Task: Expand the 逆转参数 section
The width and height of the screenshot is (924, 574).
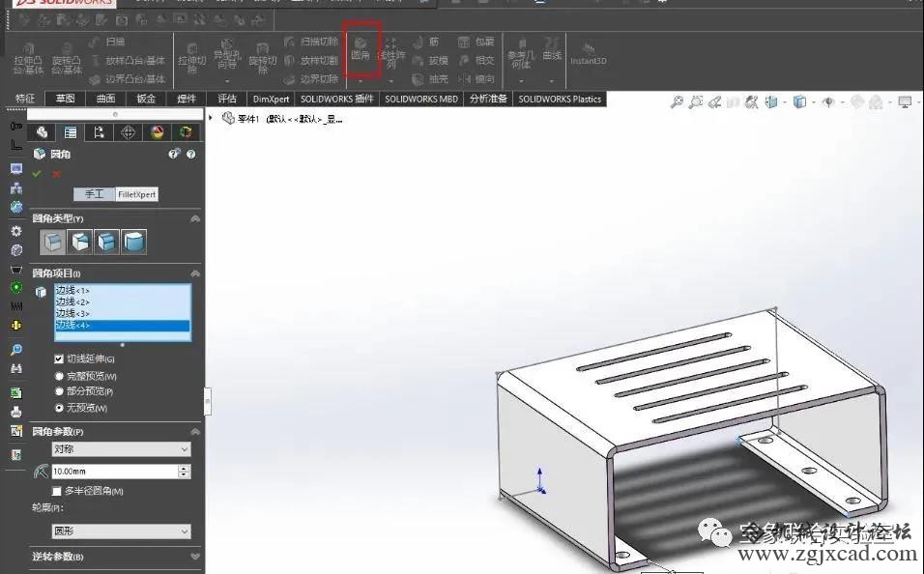Action: [x=195, y=556]
